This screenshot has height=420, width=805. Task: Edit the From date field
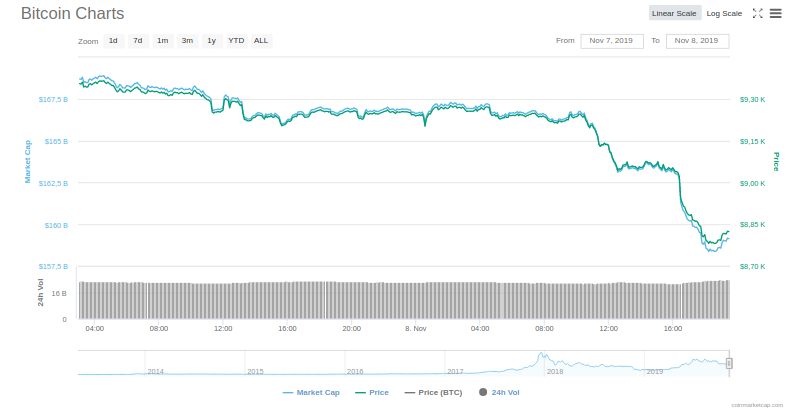tap(611, 41)
